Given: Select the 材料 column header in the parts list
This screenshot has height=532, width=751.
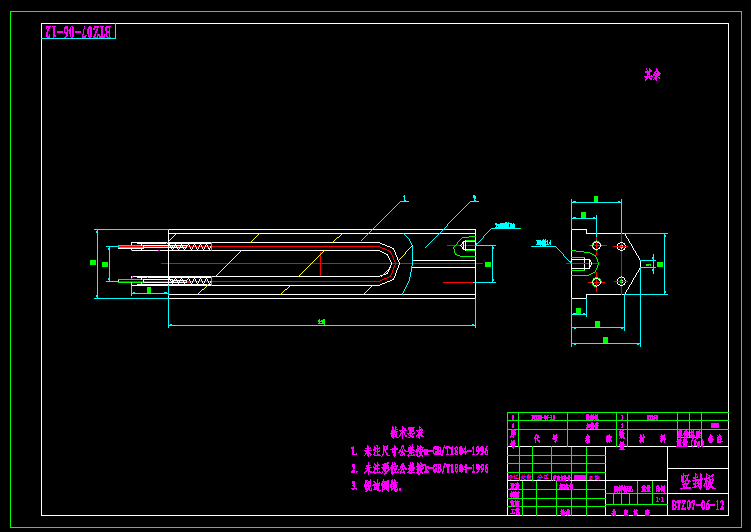Looking at the screenshot, I should [x=652, y=439].
